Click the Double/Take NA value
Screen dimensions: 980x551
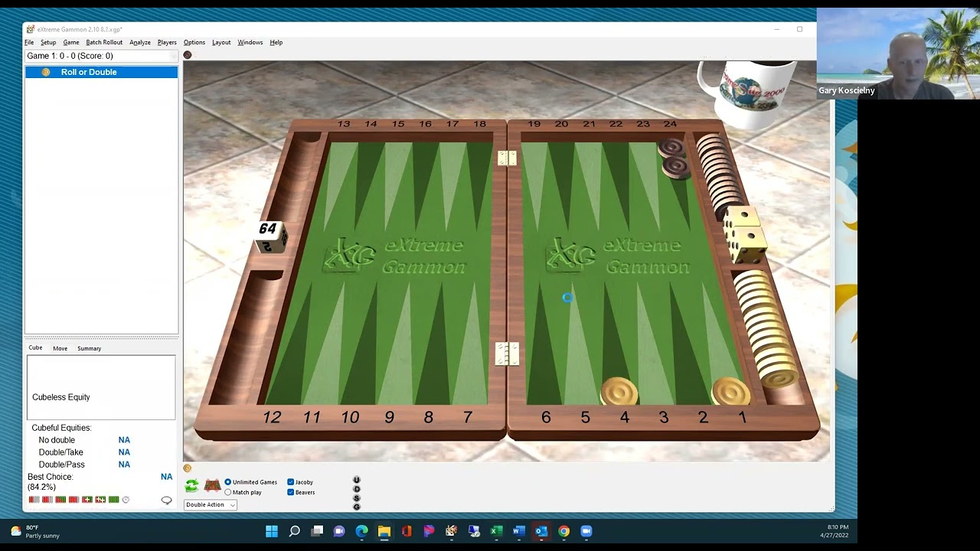[x=124, y=452]
